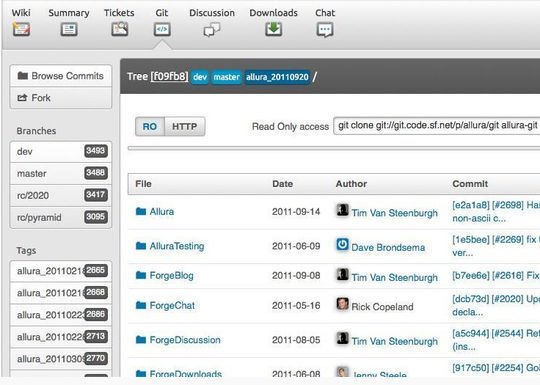
Task: Switch to HTTP access mode
Action: coord(185,127)
